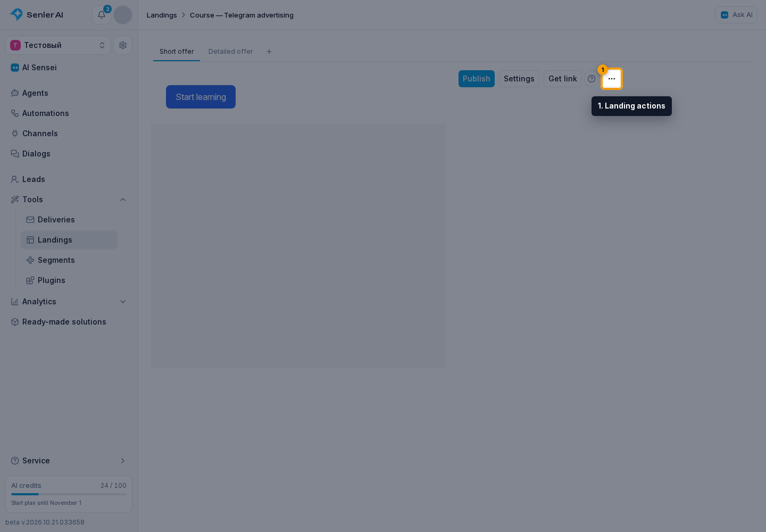Click the Senler AI logo

coord(37,15)
